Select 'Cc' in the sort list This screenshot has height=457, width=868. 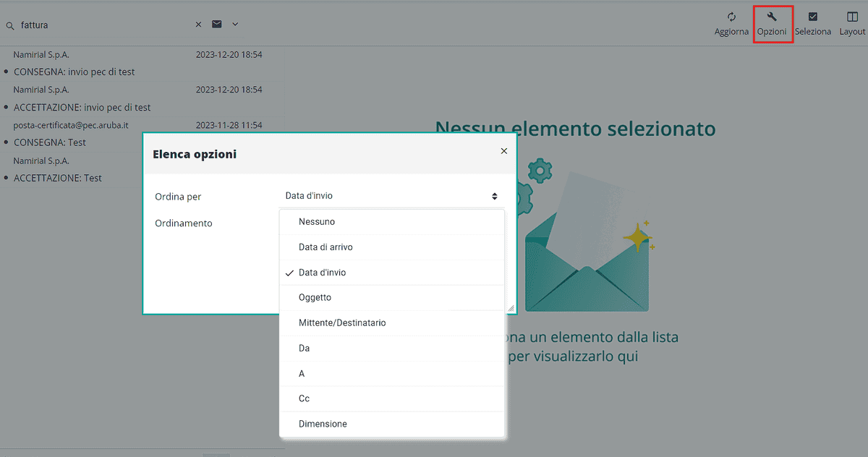tap(304, 398)
